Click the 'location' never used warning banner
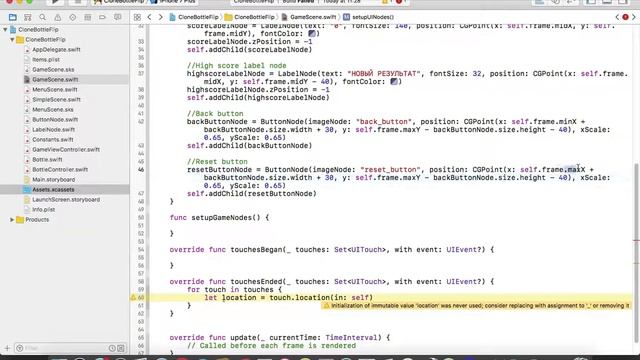 [476, 306]
